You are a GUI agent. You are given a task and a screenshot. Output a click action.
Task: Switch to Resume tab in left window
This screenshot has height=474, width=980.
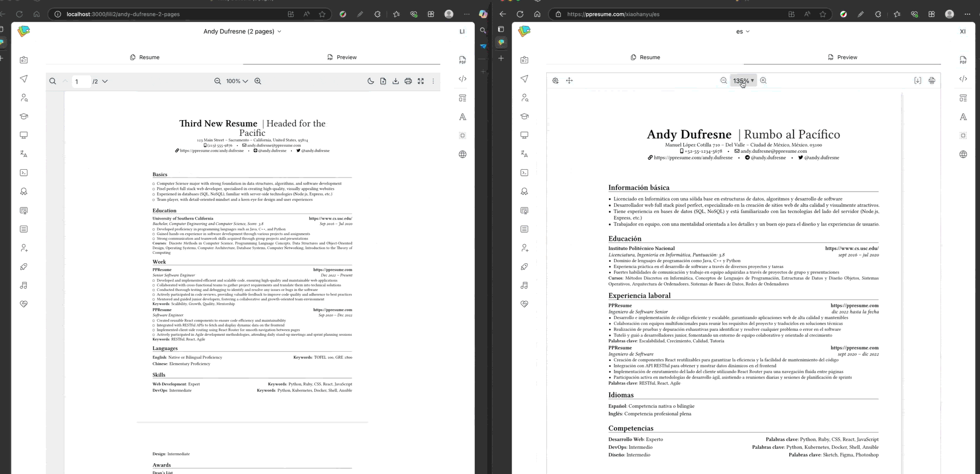click(x=145, y=57)
